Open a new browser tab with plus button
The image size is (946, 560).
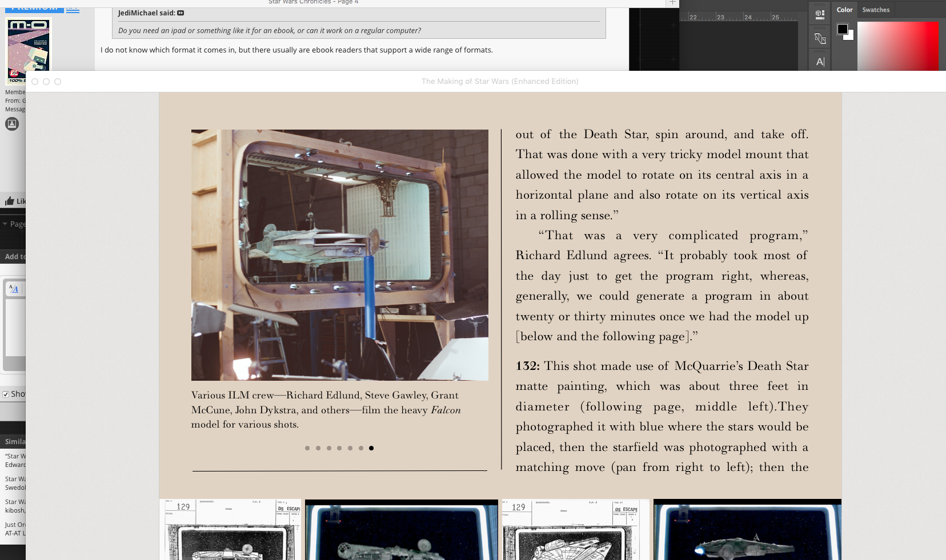[x=672, y=3]
